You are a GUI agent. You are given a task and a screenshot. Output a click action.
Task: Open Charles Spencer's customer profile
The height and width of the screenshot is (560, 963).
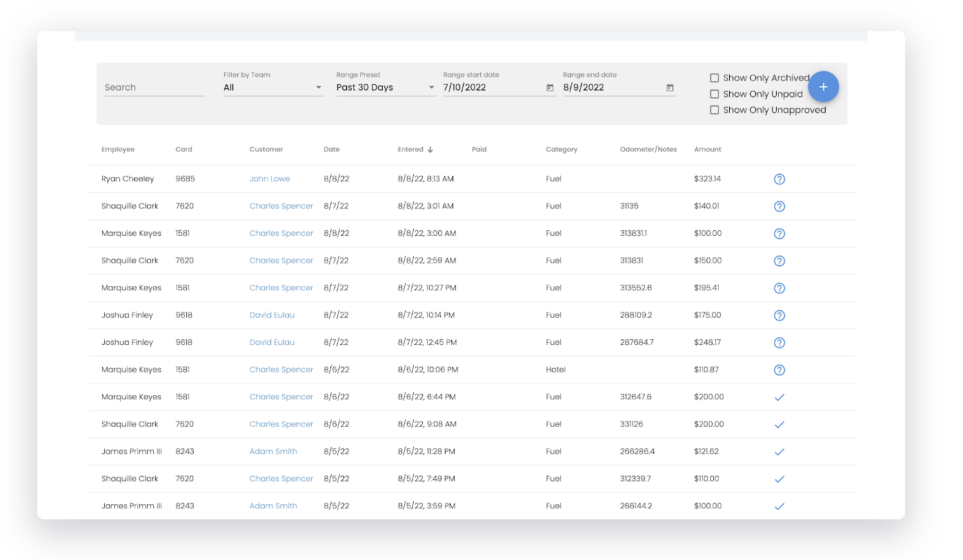pos(281,206)
